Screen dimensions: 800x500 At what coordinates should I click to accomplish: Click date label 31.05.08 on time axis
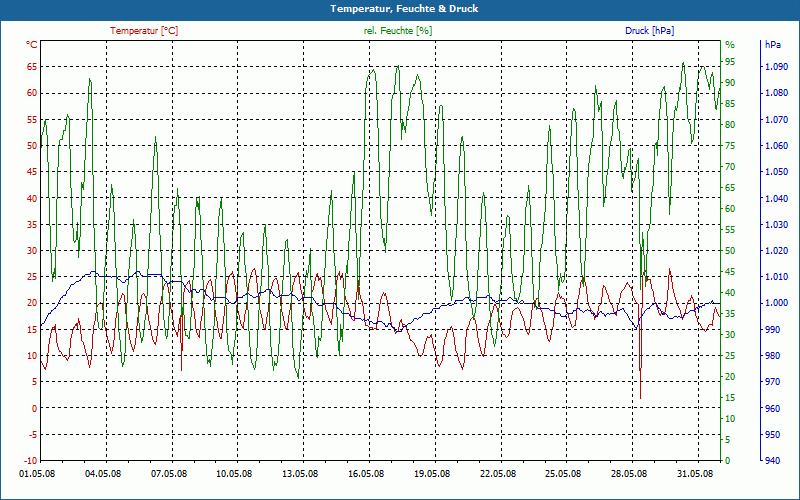tap(695, 473)
